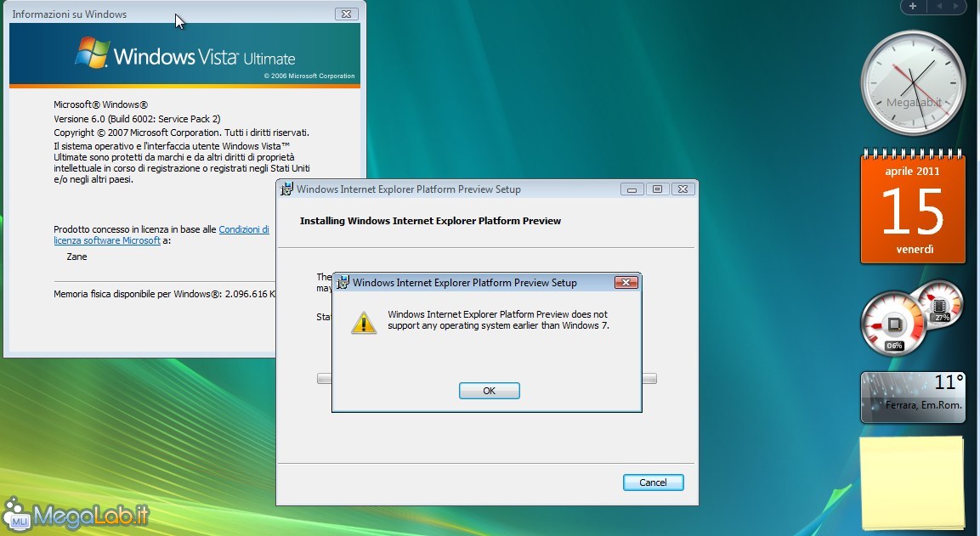
Task: Click the CPU meter gauge gadget
Action: [x=893, y=324]
